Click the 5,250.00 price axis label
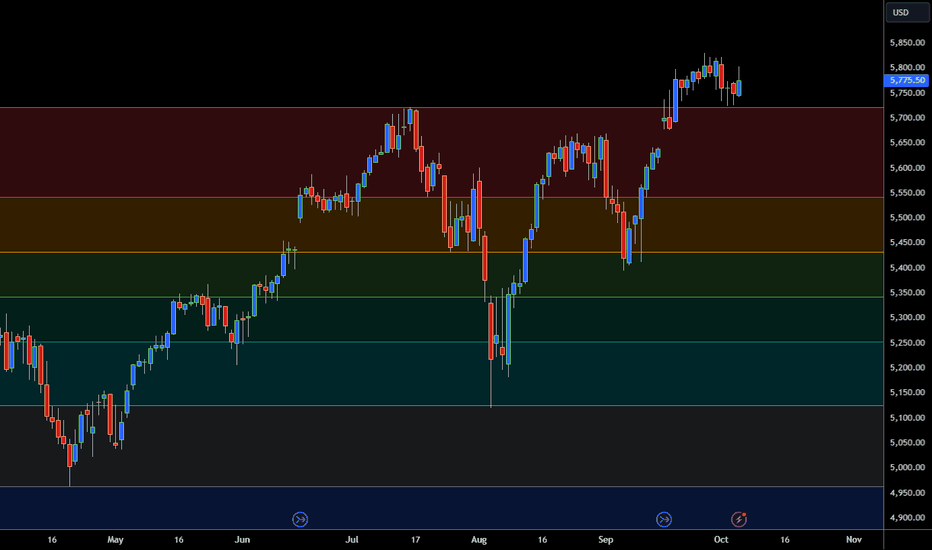 point(907,342)
